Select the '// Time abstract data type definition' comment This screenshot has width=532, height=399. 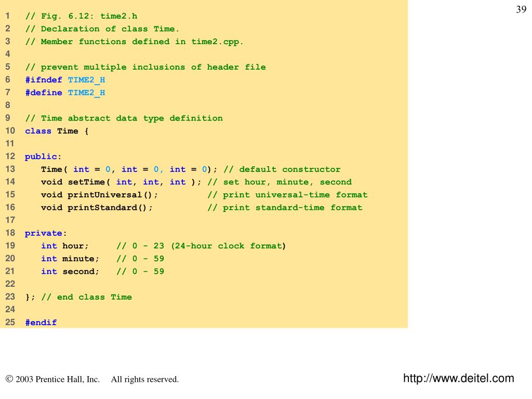tap(124, 118)
